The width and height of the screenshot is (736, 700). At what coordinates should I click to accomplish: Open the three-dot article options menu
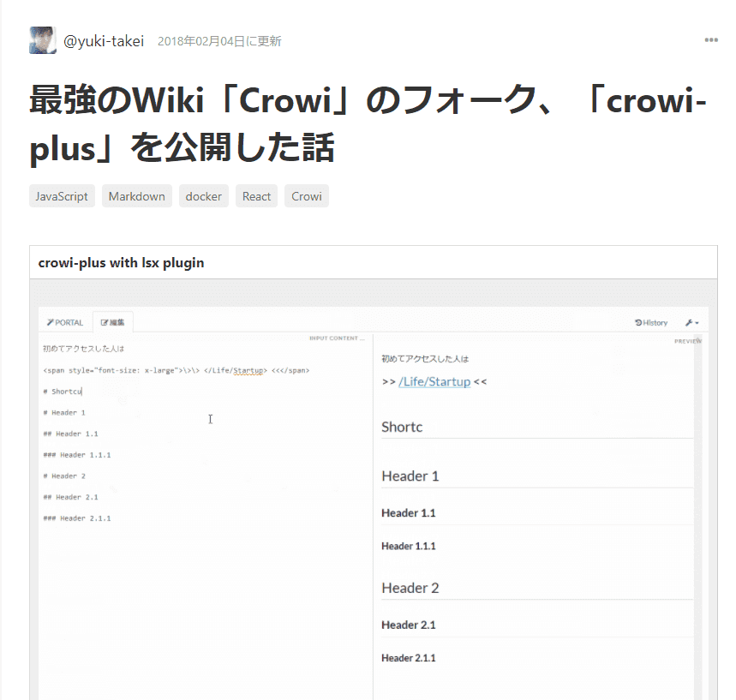[x=710, y=40]
